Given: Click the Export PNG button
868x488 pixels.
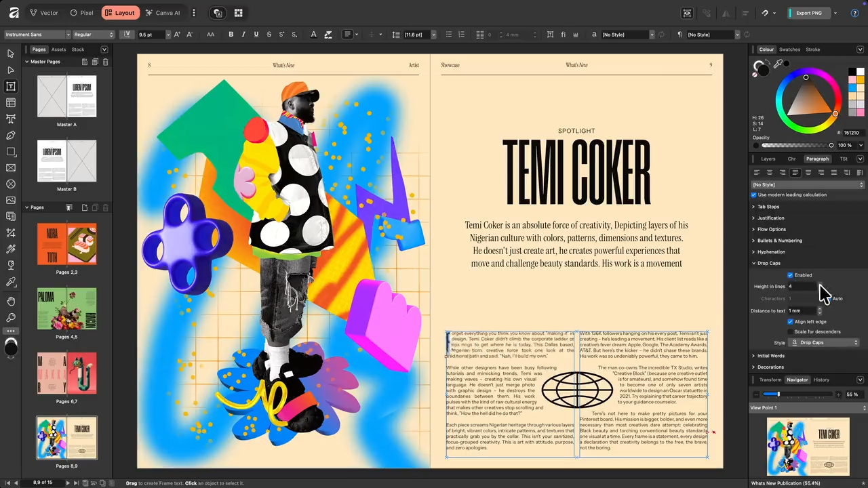Looking at the screenshot, I should coord(808,12).
